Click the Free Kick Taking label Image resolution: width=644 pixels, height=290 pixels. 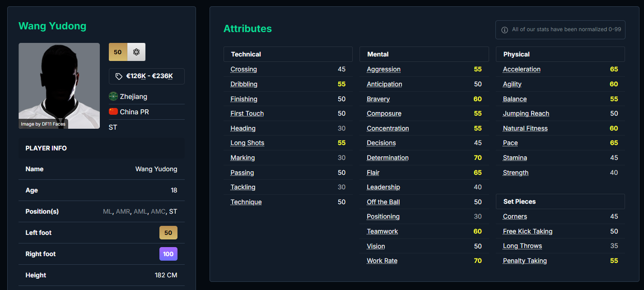pos(527,231)
